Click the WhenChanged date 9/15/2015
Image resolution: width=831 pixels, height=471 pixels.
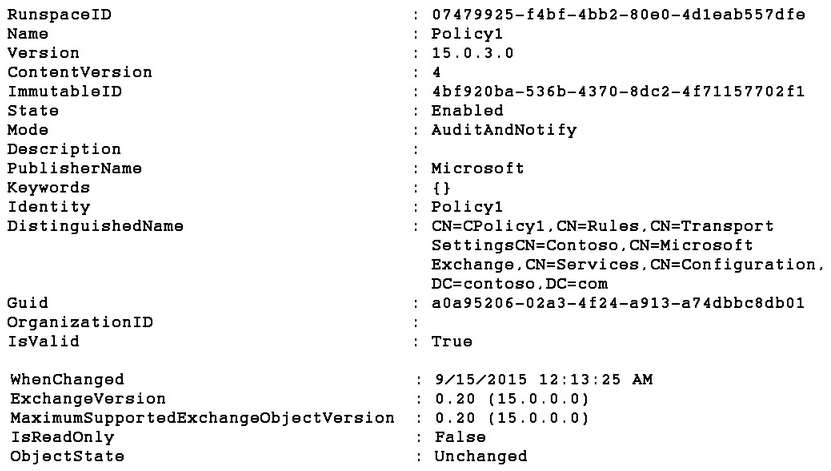click(x=481, y=380)
